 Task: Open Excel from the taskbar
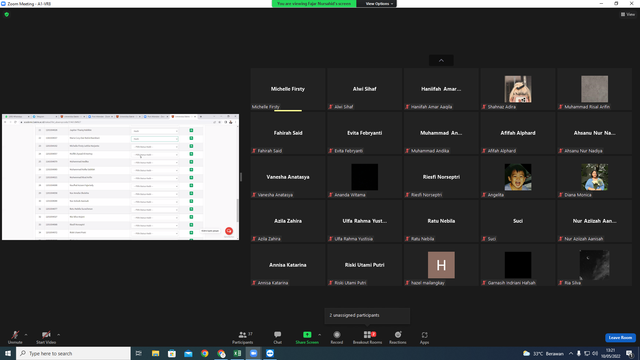pyautogui.click(x=237, y=353)
